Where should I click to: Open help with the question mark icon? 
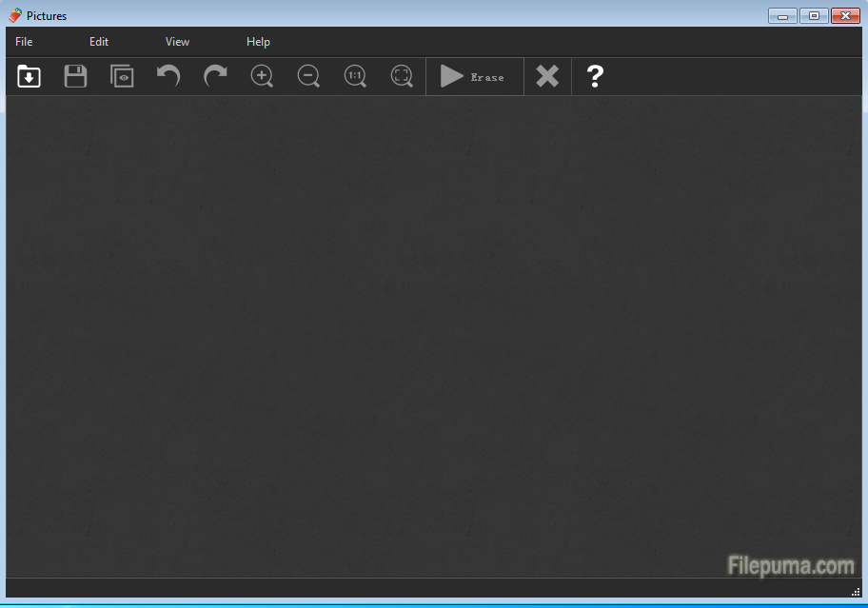(595, 76)
